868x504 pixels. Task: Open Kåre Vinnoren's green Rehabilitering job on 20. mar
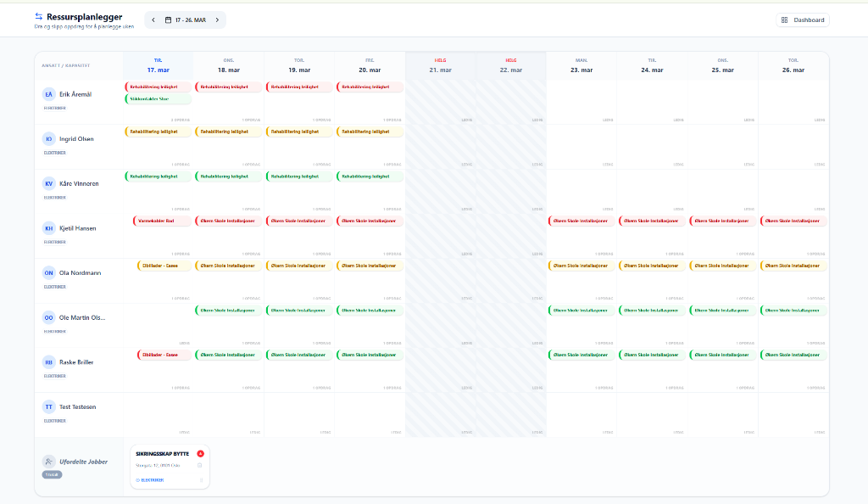370,176
